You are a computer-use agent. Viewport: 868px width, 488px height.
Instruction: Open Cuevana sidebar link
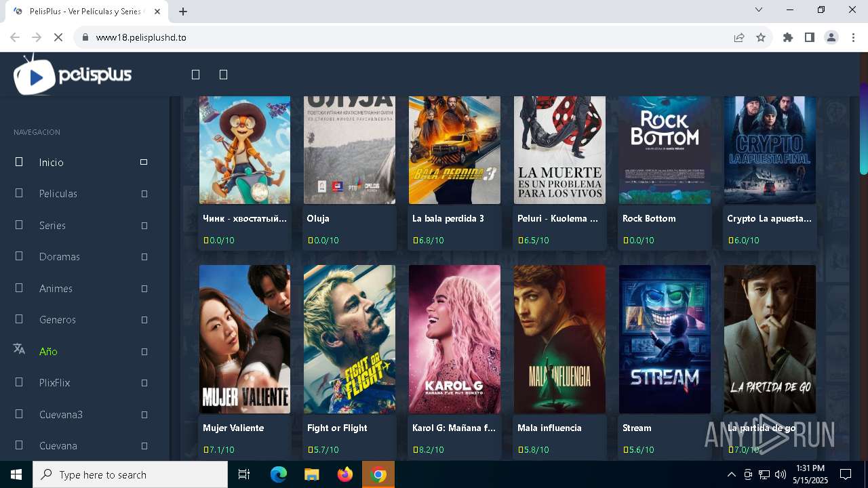[58, 446]
